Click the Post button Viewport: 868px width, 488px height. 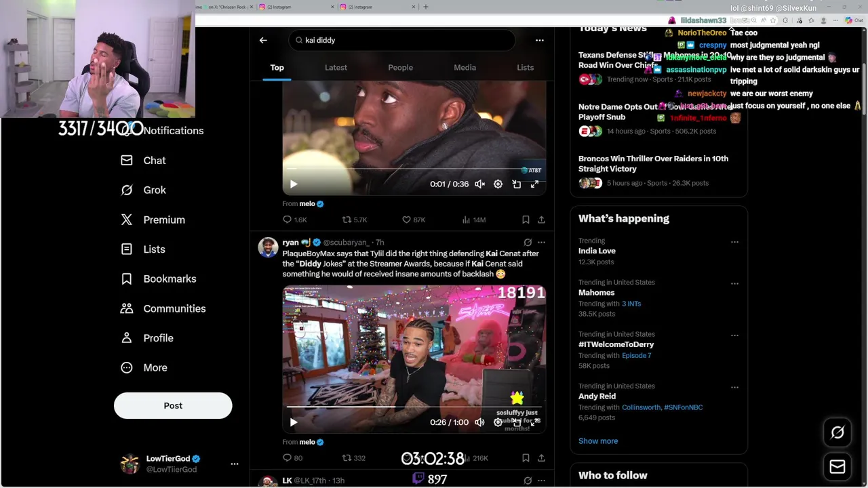tap(173, 405)
